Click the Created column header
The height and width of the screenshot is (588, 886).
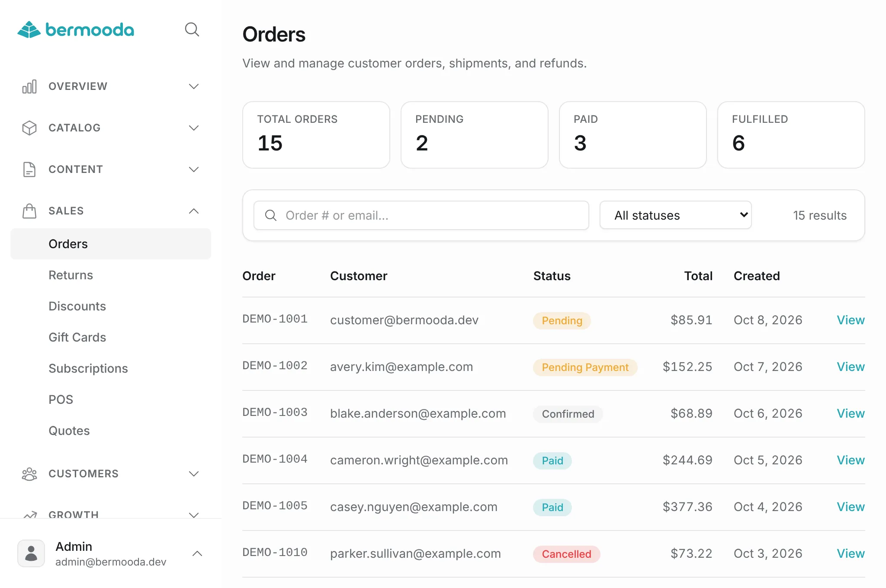[757, 276]
